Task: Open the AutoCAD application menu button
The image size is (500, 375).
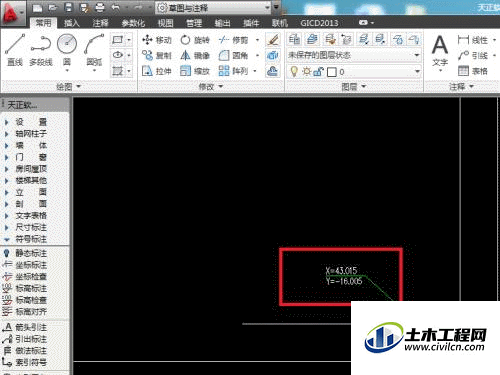Action: tap(13, 13)
